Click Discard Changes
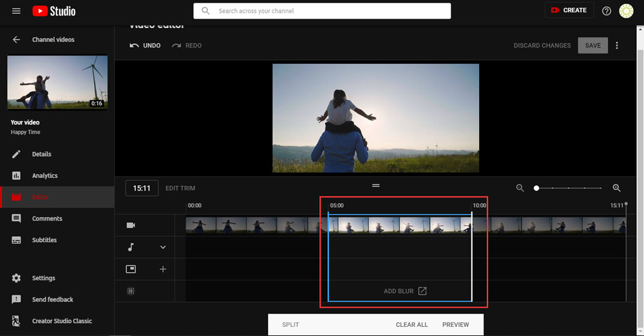This screenshot has height=336, width=644. pyautogui.click(x=542, y=46)
